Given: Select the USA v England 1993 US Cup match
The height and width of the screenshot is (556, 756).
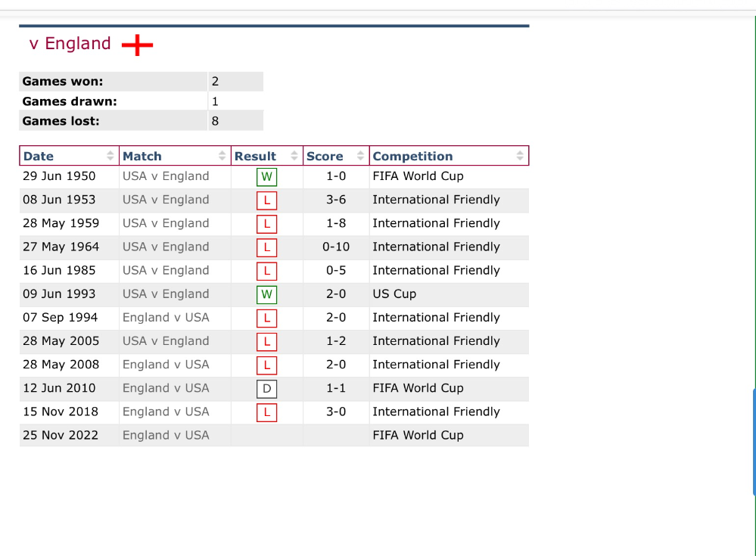Looking at the screenshot, I should click(x=166, y=294).
